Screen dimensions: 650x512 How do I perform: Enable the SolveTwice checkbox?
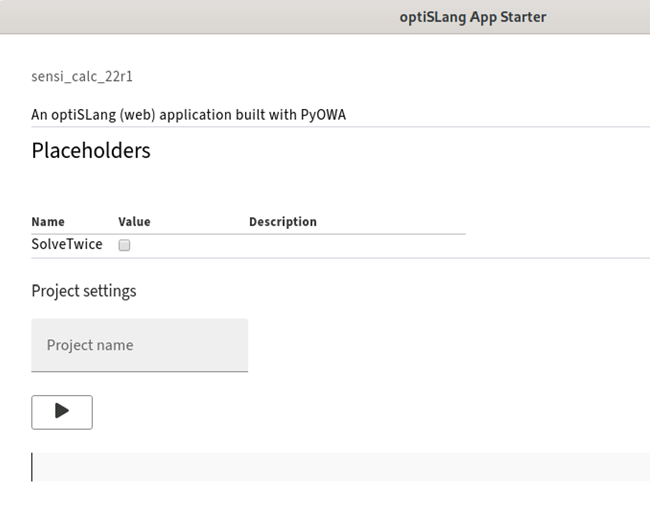click(125, 245)
